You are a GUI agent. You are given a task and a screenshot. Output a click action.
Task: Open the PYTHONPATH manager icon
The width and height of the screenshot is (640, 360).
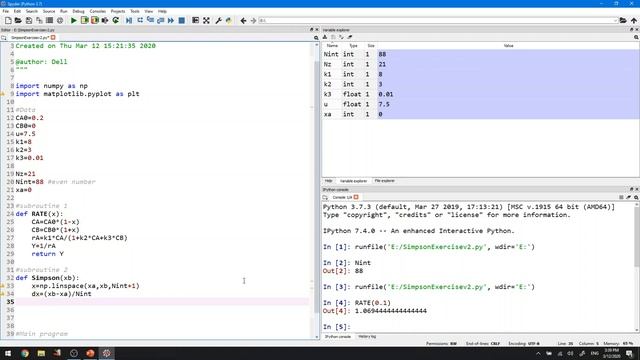[229, 20]
